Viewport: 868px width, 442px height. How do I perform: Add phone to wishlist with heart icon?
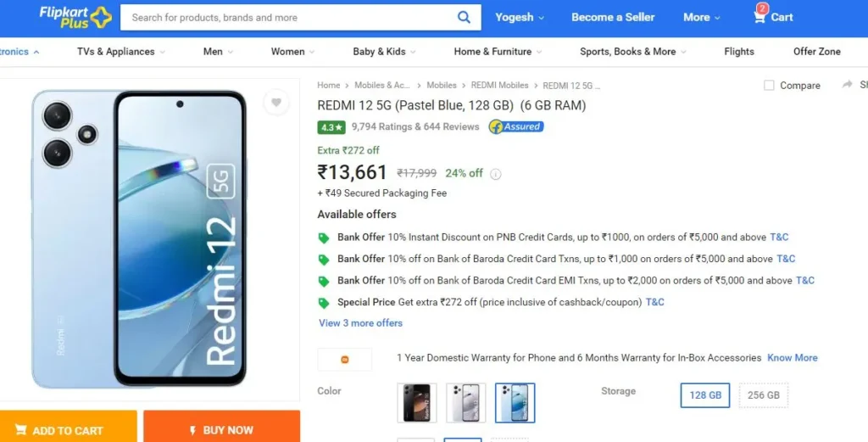[x=276, y=102]
